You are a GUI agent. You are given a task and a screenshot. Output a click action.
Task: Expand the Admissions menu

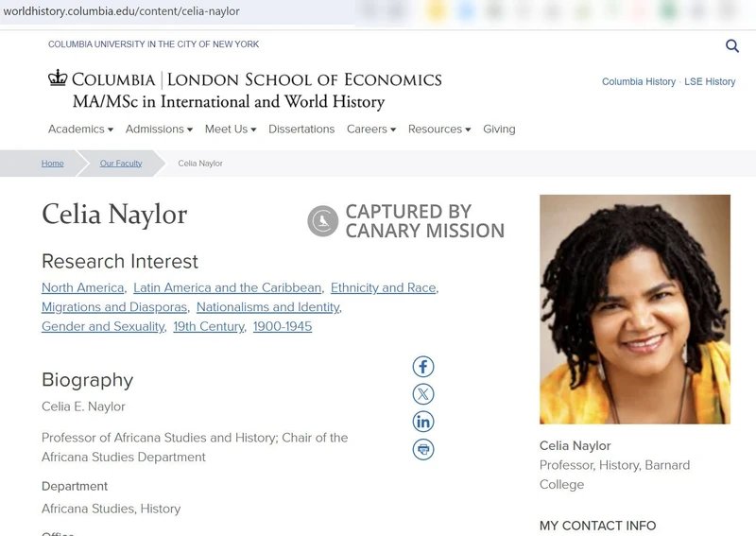pos(159,130)
